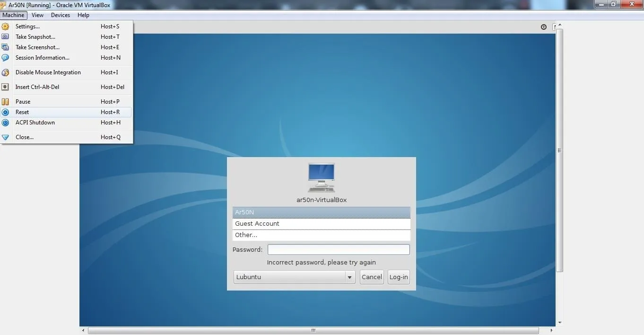Click the Reset icon in menu
This screenshot has height=335, width=644.
coord(5,112)
